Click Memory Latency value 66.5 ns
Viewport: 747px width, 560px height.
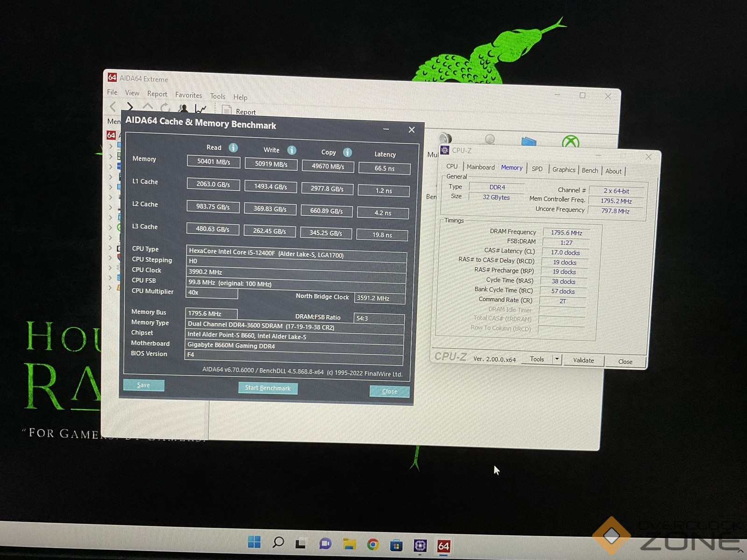(384, 168)
